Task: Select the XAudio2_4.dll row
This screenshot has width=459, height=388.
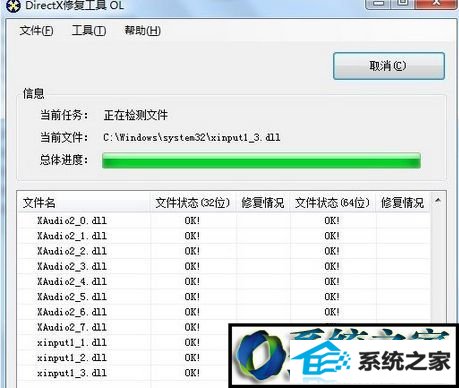Action: click(x=224, y=282)
